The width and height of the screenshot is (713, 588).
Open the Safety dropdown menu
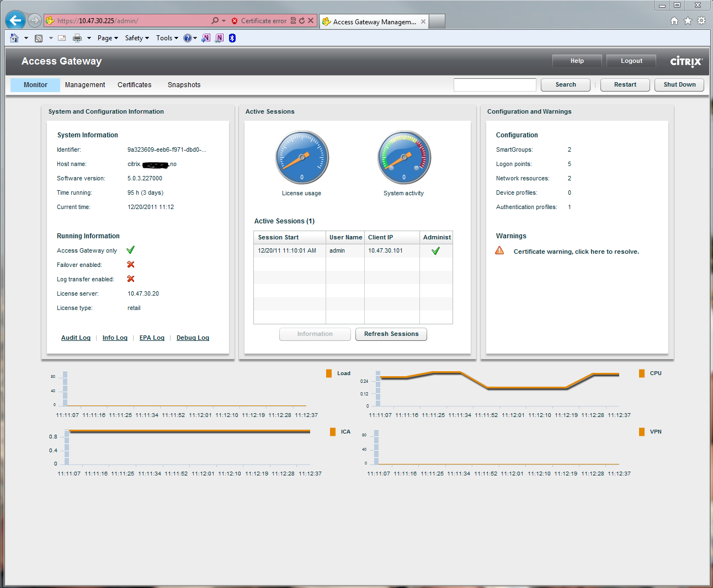coord(137,38)
